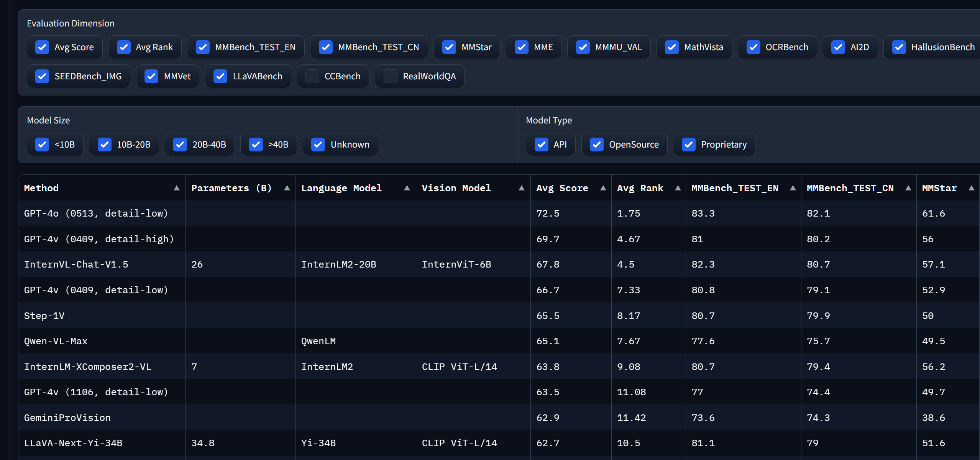Enable the RealWorldQA checkbox
The image size is (980, 460).
tap(391, 76)
